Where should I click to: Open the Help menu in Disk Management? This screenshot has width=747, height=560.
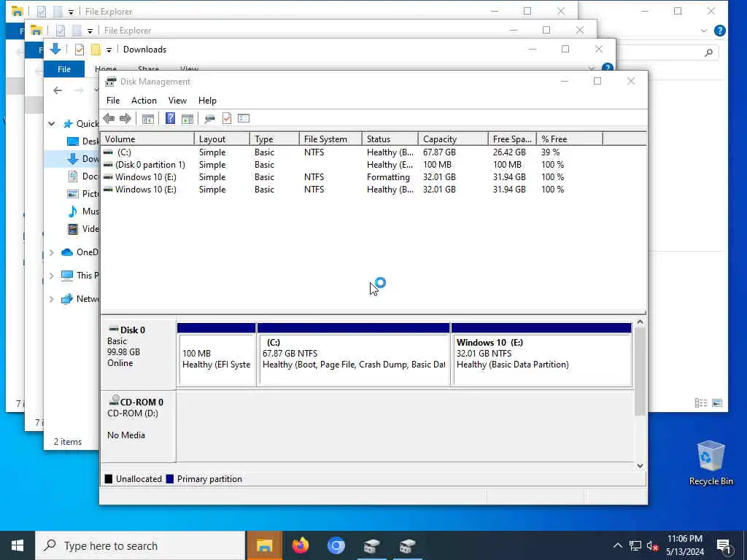tap(207, 101)
